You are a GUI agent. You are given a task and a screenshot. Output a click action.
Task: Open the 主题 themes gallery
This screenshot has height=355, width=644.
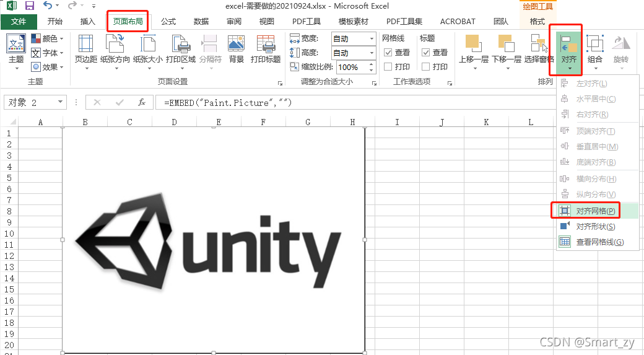click(17, 52)
